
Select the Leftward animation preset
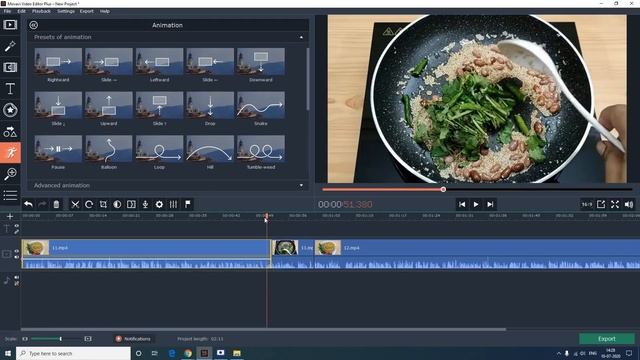point(159,65)
